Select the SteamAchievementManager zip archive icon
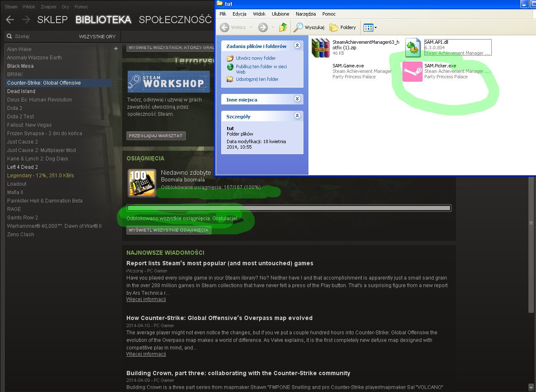The height and width of the screenshot is (392, 536). coord(321,48)
